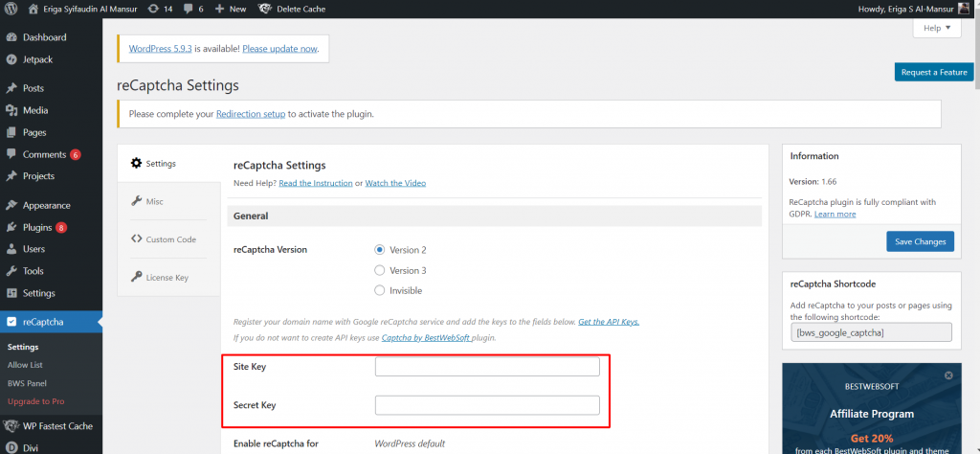This screenshot has width=980, height=454.
Task: Click the Request a Feature button
Action: pyautogui.click(x=934, y=72)
